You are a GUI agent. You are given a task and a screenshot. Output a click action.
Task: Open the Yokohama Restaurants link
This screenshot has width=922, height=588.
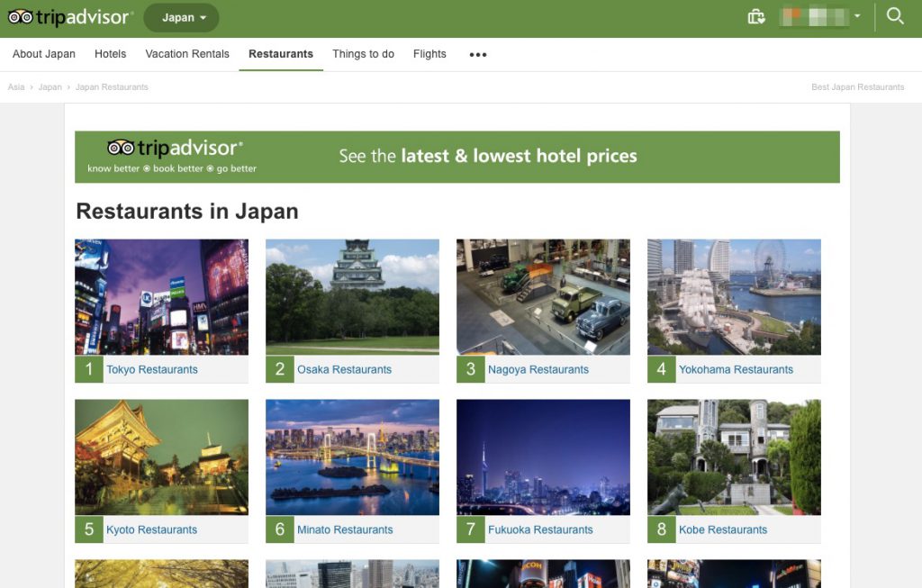736,369
